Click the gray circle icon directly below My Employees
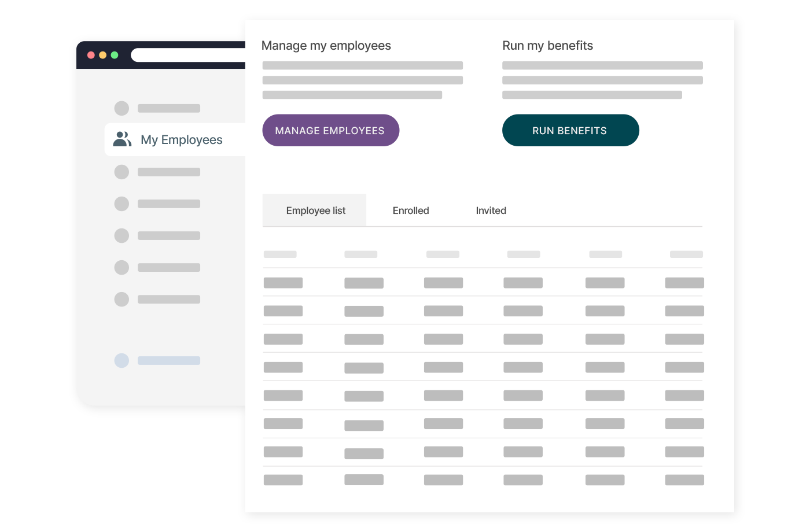 (x=122, y=172)
